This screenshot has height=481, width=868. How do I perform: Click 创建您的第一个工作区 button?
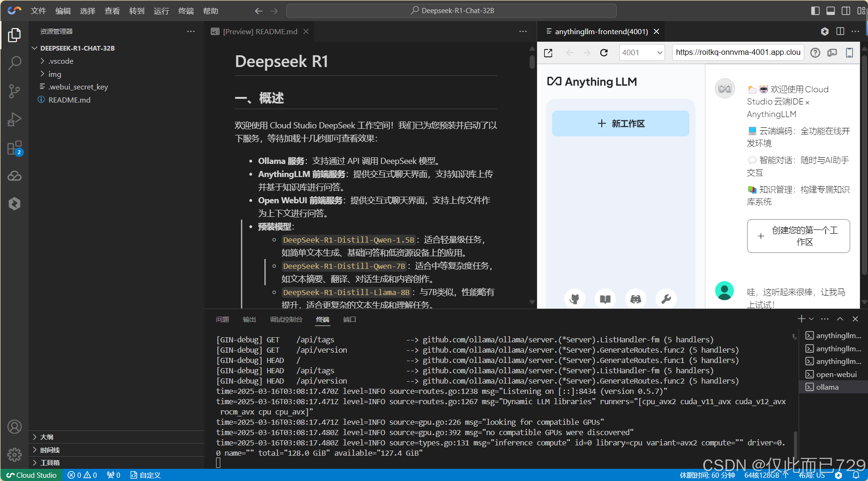(798, 236)
